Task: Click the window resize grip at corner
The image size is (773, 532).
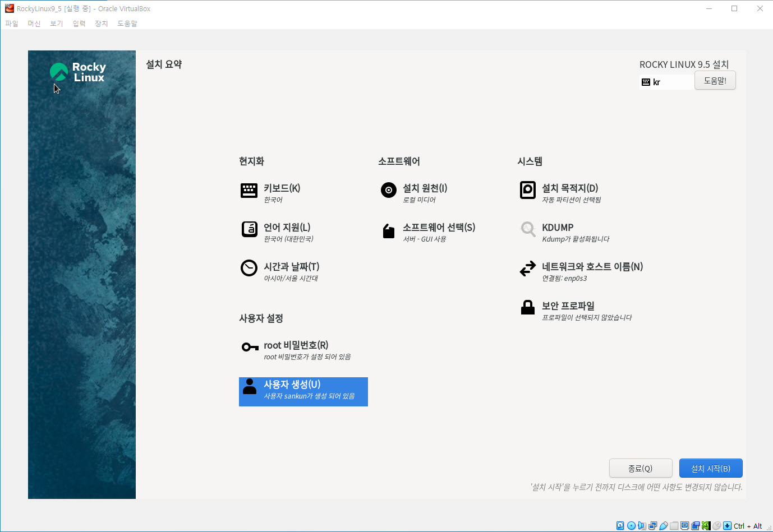Action: [769, 528]
